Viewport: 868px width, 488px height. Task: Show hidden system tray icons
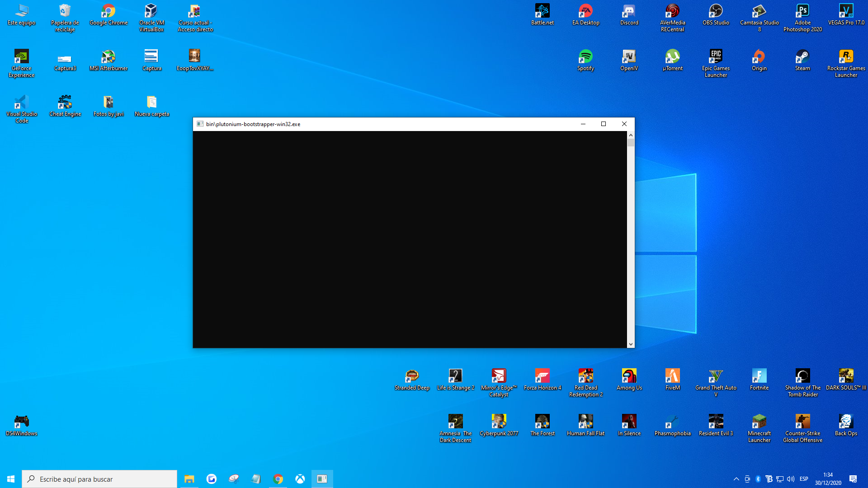click(x=736, y=479)
